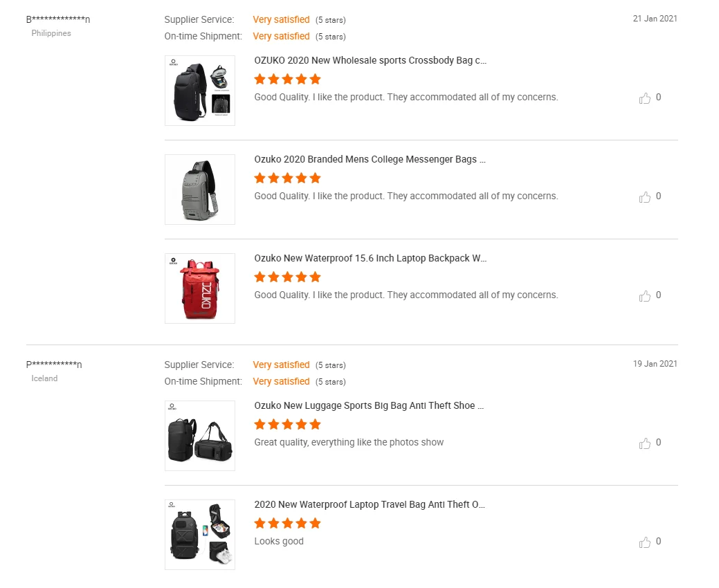Open 'Ozuko New Luggage Sports Big Bag' link
This screenshot has width=719, height=588.
369,405
